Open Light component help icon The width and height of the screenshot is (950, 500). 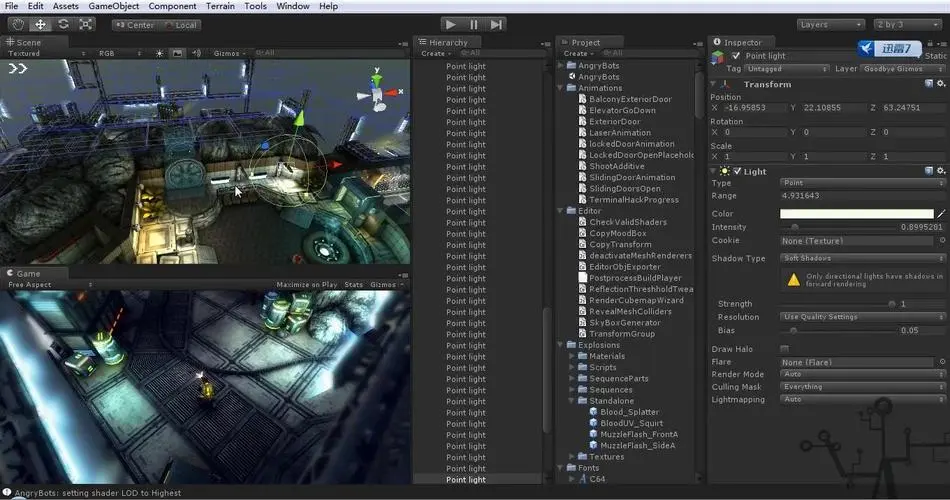[x=929, y=171]
